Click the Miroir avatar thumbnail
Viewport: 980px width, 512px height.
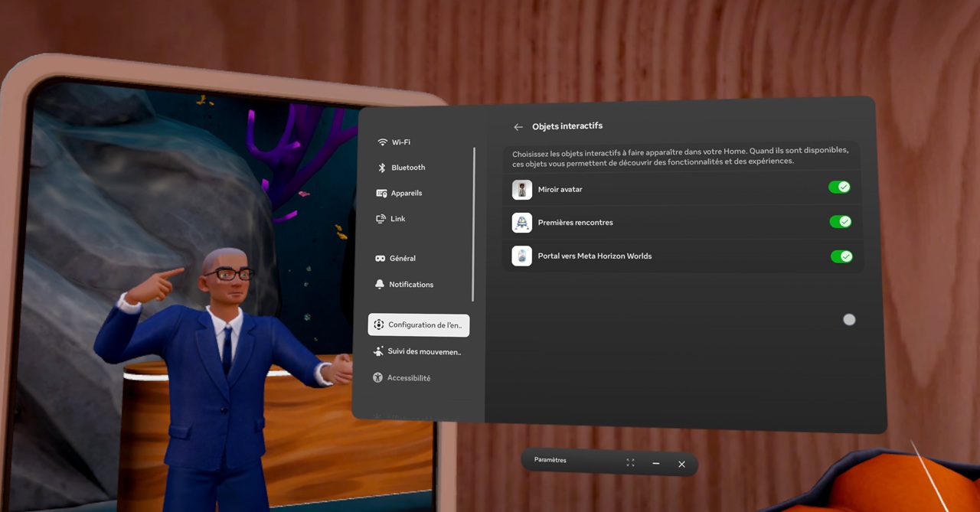click(x=522, y=190)
